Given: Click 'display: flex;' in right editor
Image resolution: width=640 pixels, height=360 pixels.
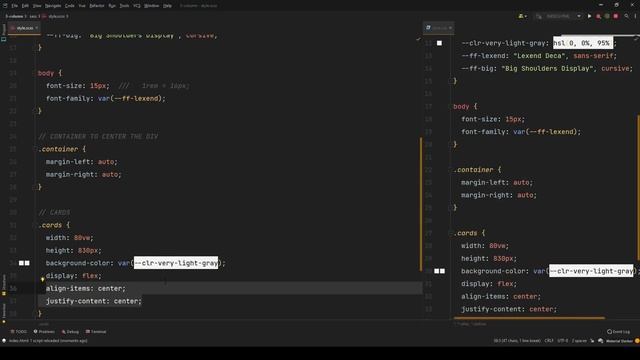Looking at the screenshot, I should pos(489,284).
